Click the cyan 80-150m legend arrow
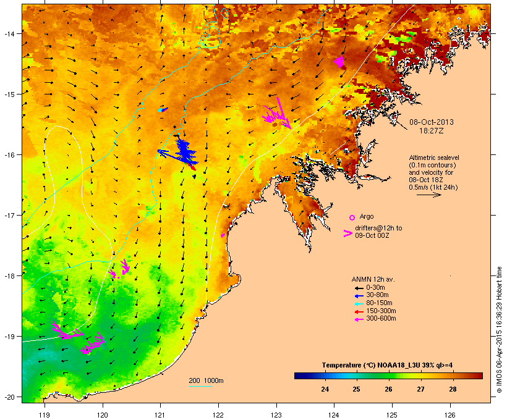507x420 pixels. pyautogui.click(x=359, y=304)
